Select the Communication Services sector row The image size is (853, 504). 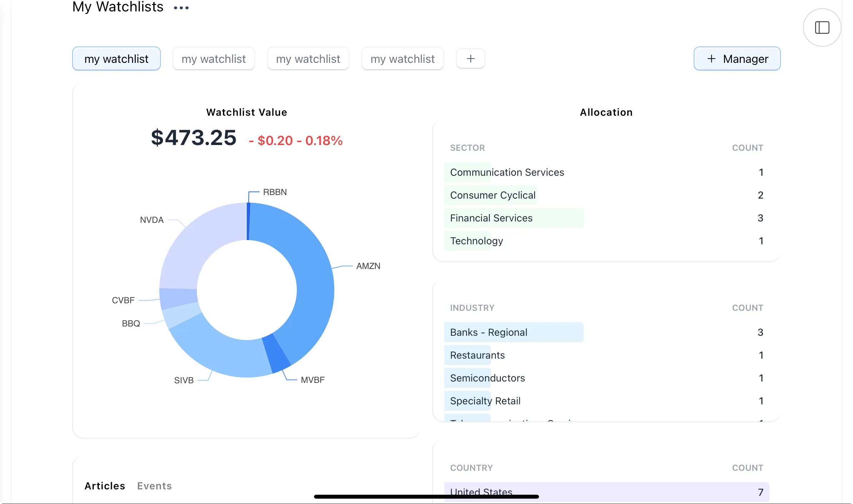[x=607, y=173]
